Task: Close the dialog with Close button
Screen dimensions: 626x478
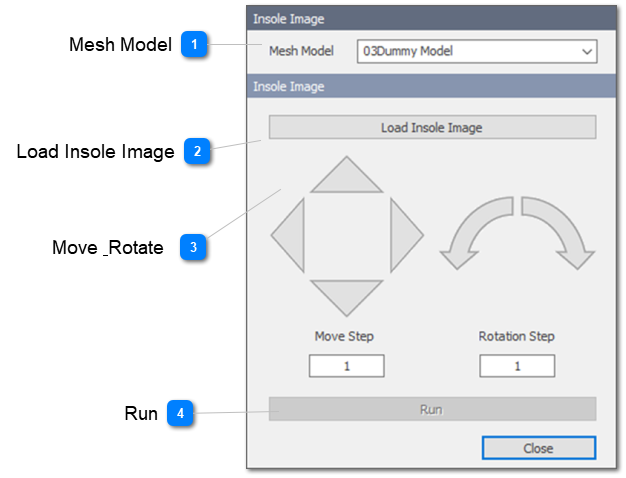Action: click(x=538, y=448)
